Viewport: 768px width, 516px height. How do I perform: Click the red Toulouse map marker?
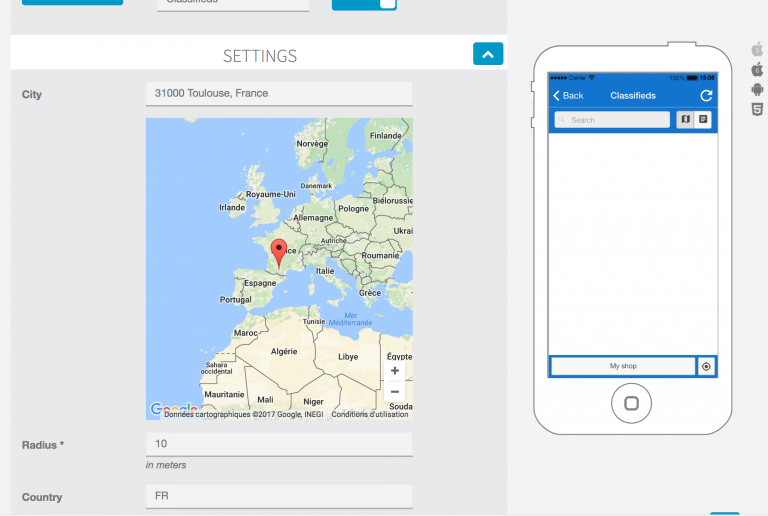coord(279,251)
